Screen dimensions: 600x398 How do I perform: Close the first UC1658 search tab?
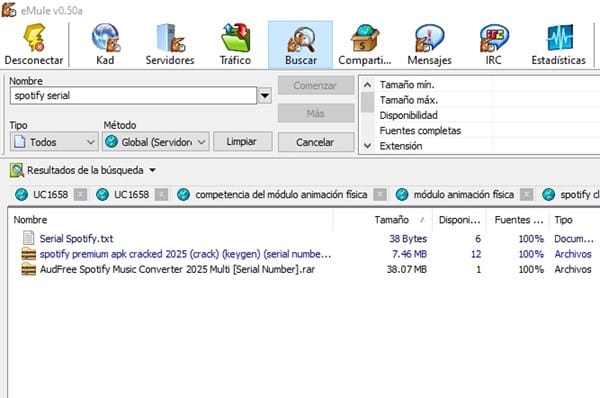coord(80,195)
